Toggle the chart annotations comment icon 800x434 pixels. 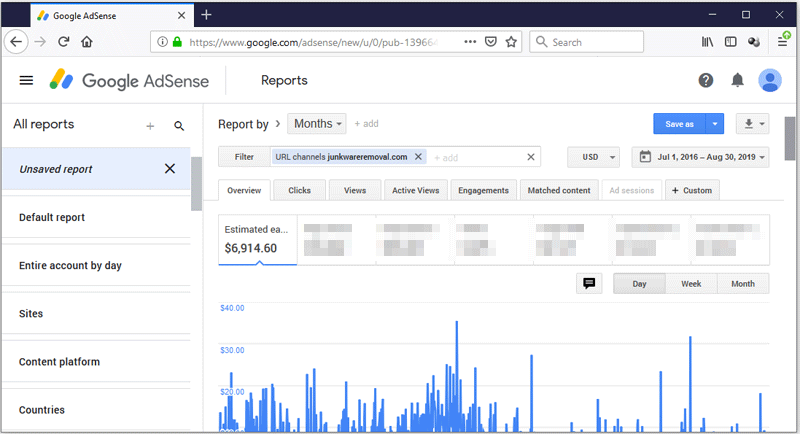(x=589, y=284)
